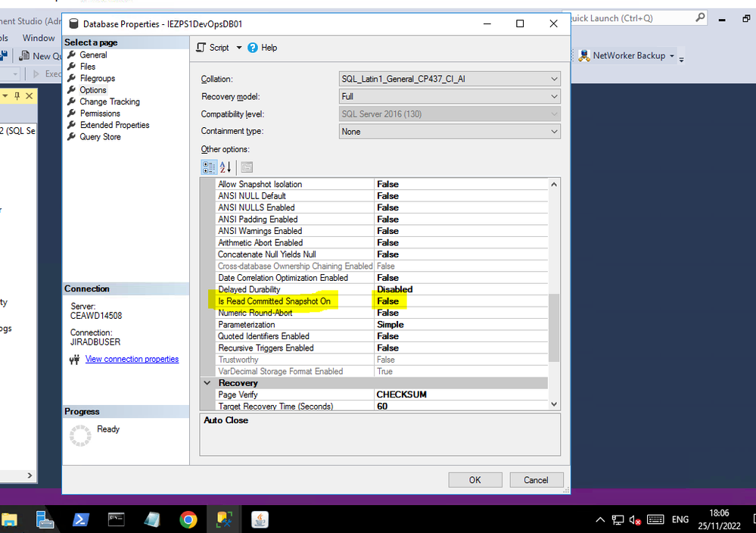Screen dimensions: 756x533
Task: Click the Cancel button
Action: pyautogui.click(x=536, y=480)
